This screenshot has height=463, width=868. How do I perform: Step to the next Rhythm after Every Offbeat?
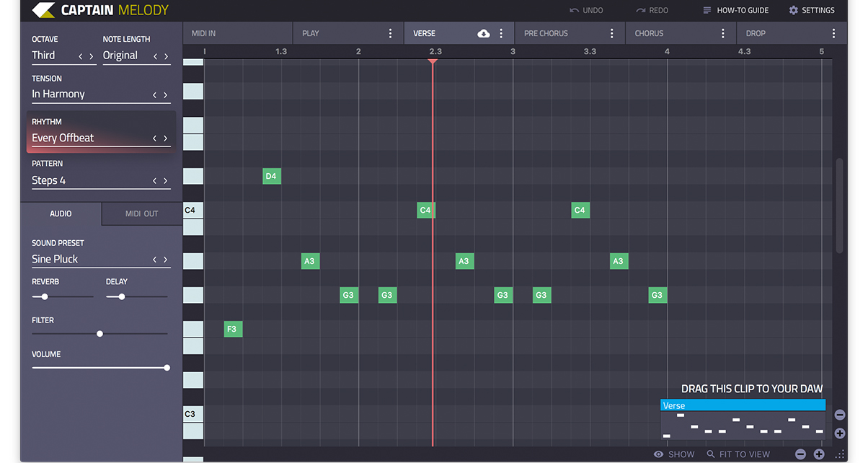pos(165,138)
